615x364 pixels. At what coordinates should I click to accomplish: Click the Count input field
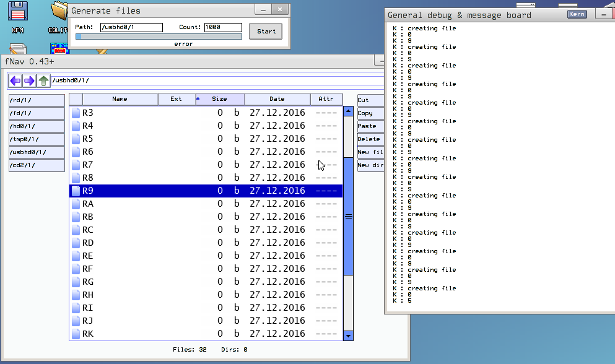tap(223, 27)
